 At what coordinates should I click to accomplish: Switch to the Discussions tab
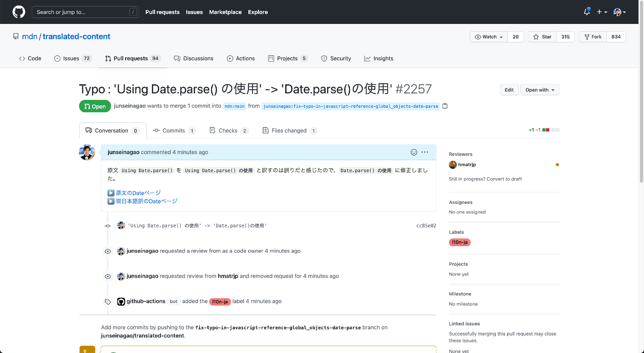click(x=194, y=58)
